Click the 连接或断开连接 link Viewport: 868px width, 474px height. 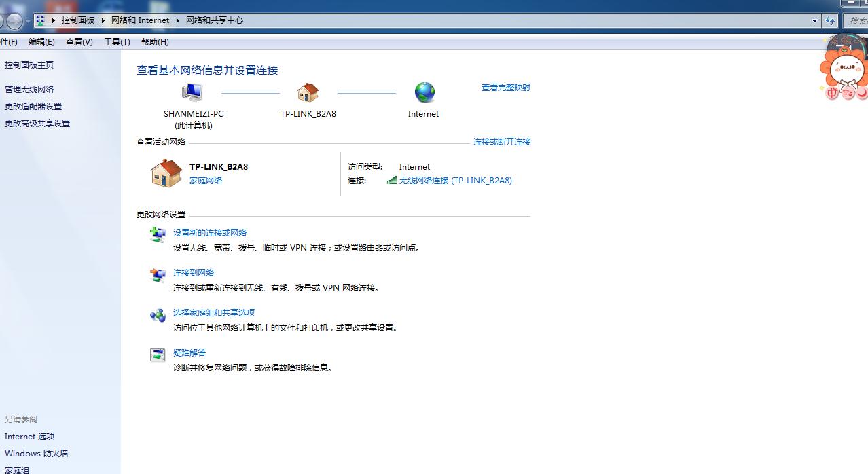coord(502,141)
